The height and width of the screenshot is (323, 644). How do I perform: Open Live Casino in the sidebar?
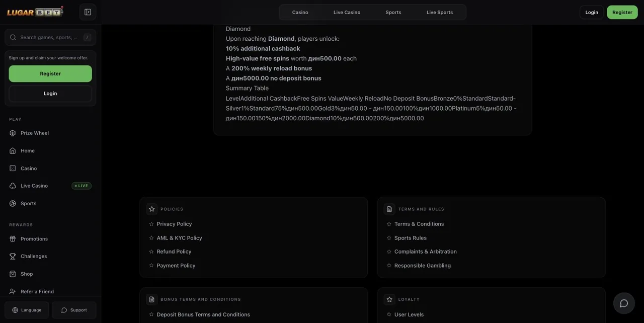pos(50,186)
